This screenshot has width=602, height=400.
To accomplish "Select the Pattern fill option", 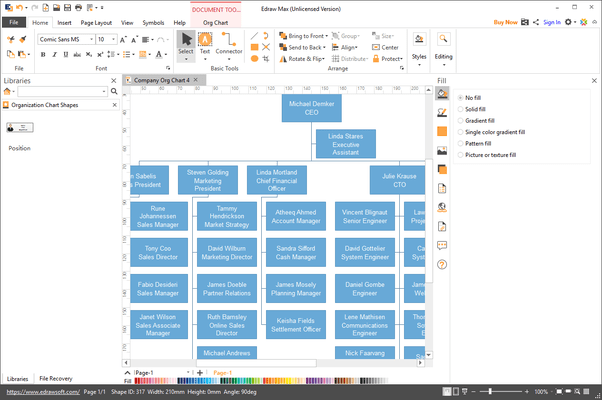I will coord(474,144).
